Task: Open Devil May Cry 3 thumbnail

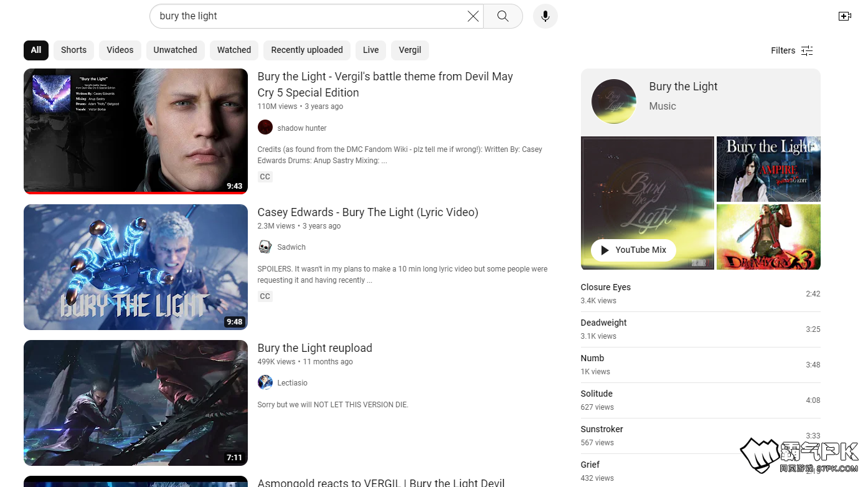Action: click(x=768, y=237)
